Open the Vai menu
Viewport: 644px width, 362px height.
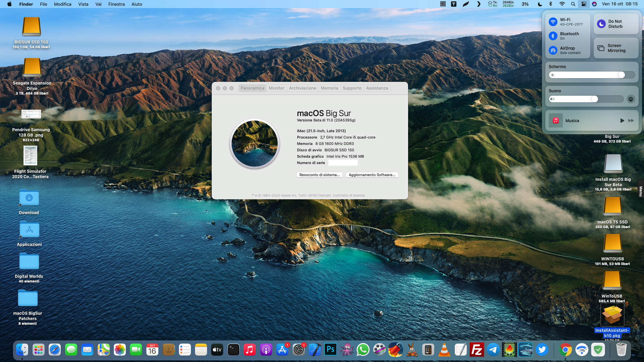[x=98, y=4]
